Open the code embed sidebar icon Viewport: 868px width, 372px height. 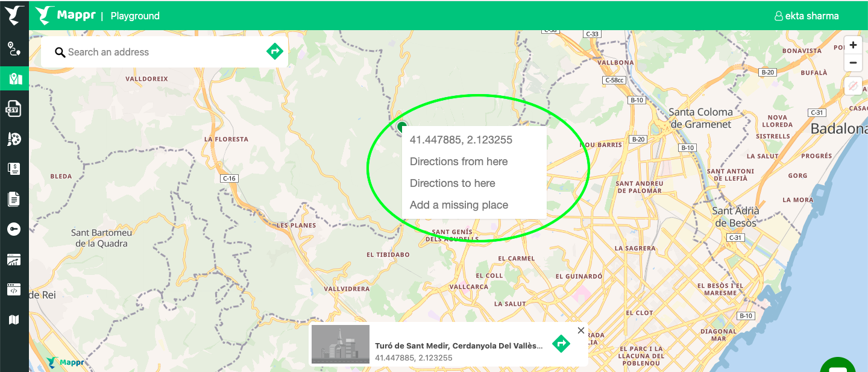pyautogui.click(x=13, y=290)
